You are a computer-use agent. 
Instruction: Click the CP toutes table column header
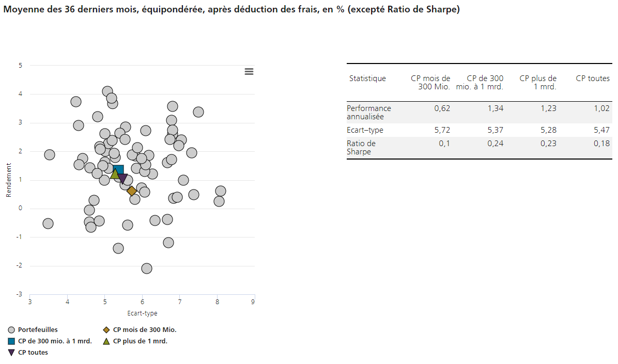[593, 78]
